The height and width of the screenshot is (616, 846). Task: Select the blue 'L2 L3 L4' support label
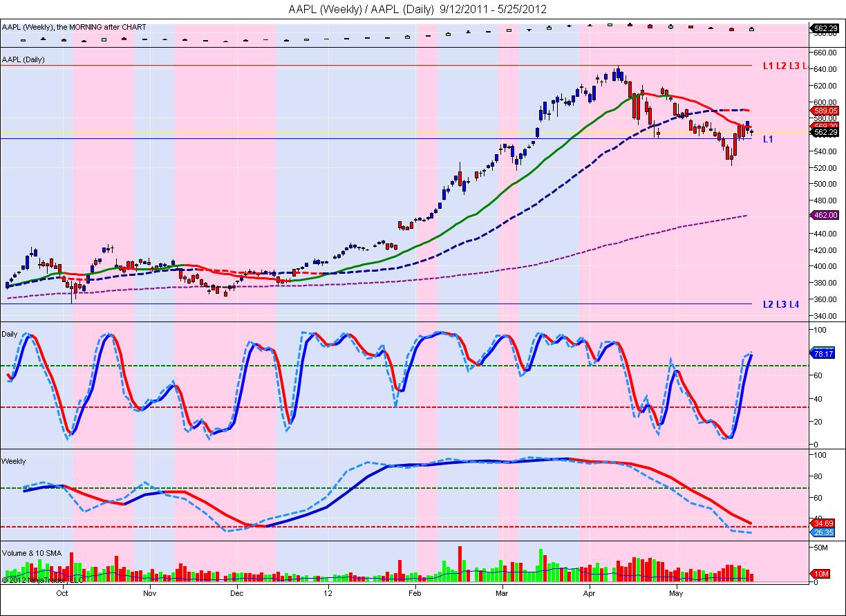pyautogui.click(x=781, y=304)
